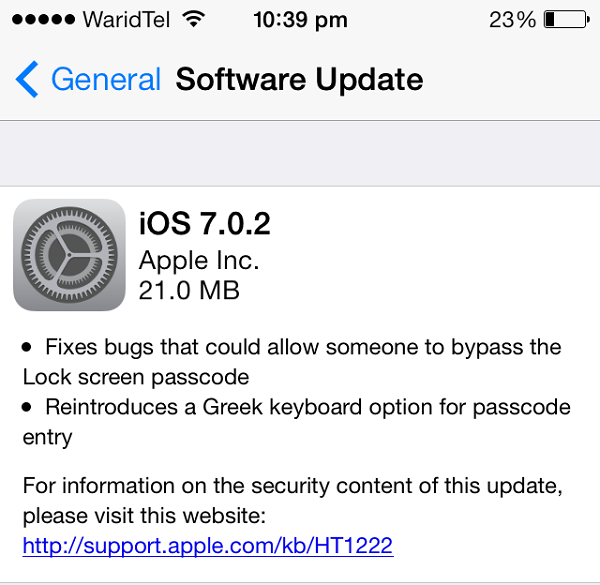Tap the Software Update title
This screenshot has width=600, height=585.
coord(299,80)
